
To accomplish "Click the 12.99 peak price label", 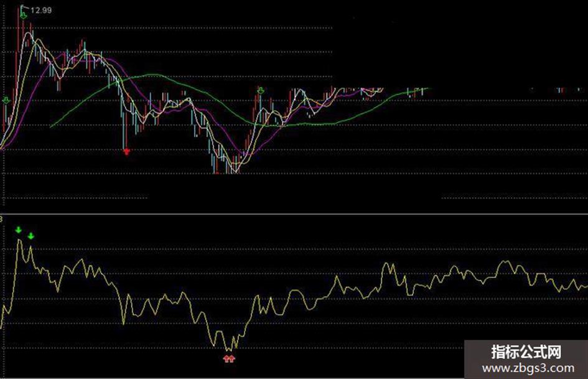I will [x=41, y=10].
